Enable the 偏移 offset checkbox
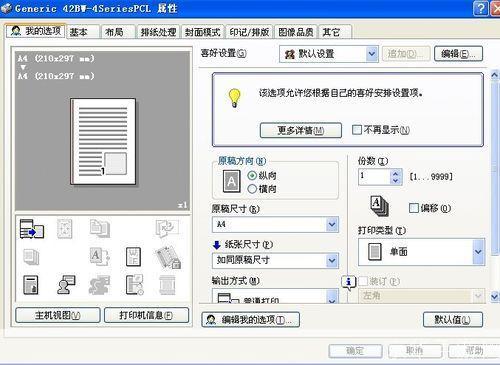 [414, 208]
